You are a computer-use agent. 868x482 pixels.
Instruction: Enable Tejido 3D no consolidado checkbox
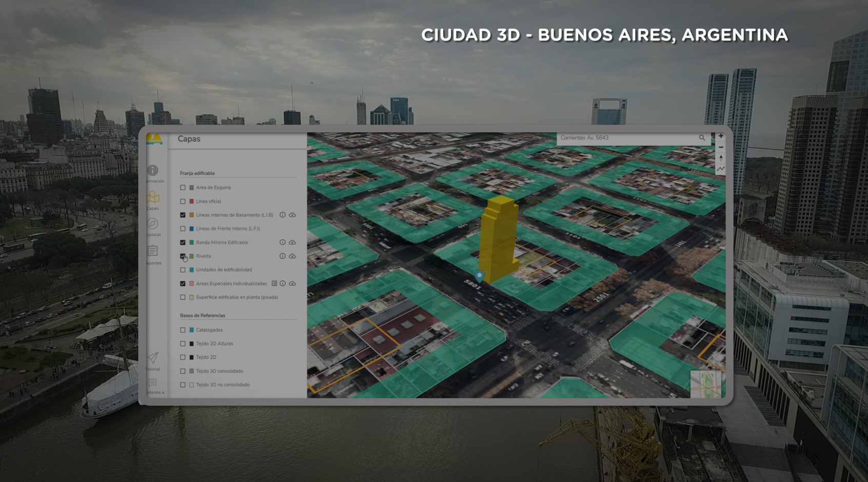tap(183, 385)
